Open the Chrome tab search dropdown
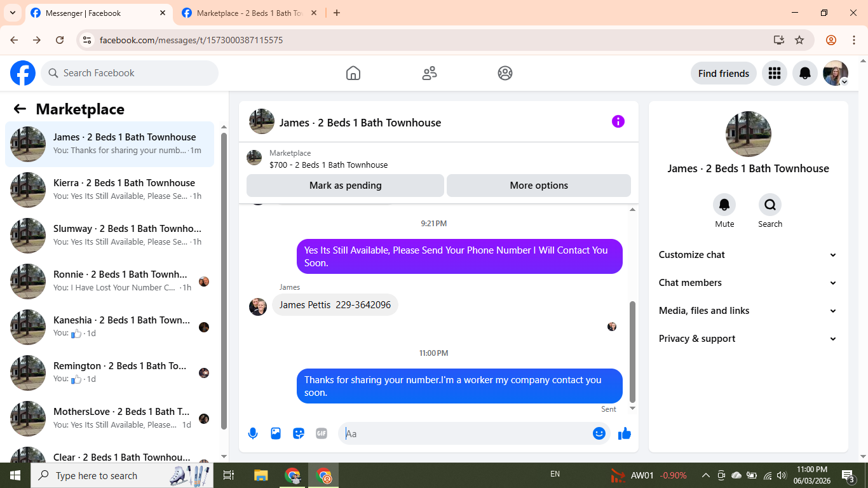 coord(12,13)
